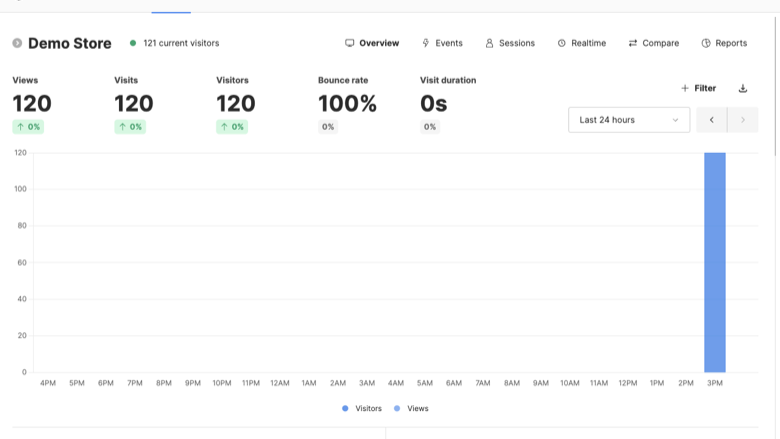Click the 4PM axis label
This screenshot has width=780, height=439.
point(48,383)
